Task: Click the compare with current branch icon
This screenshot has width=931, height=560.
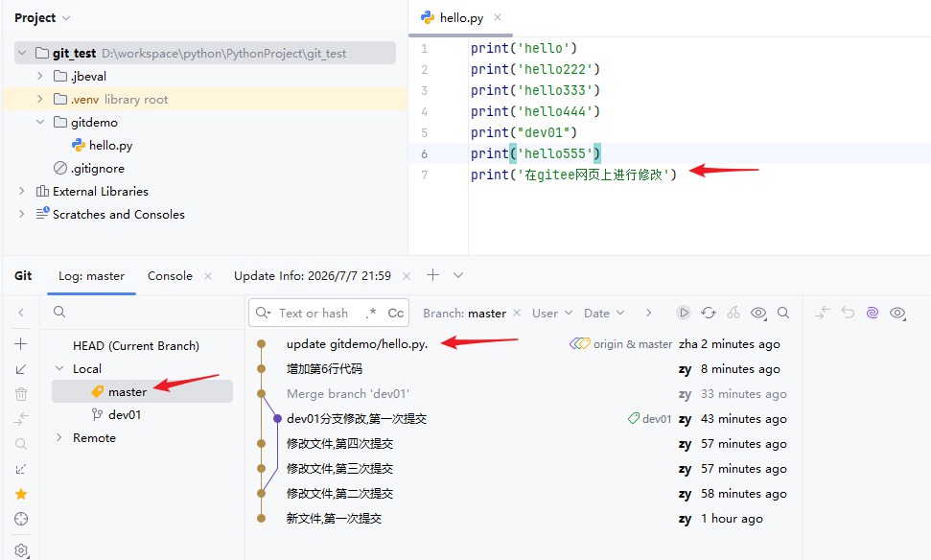Action: 21,419
